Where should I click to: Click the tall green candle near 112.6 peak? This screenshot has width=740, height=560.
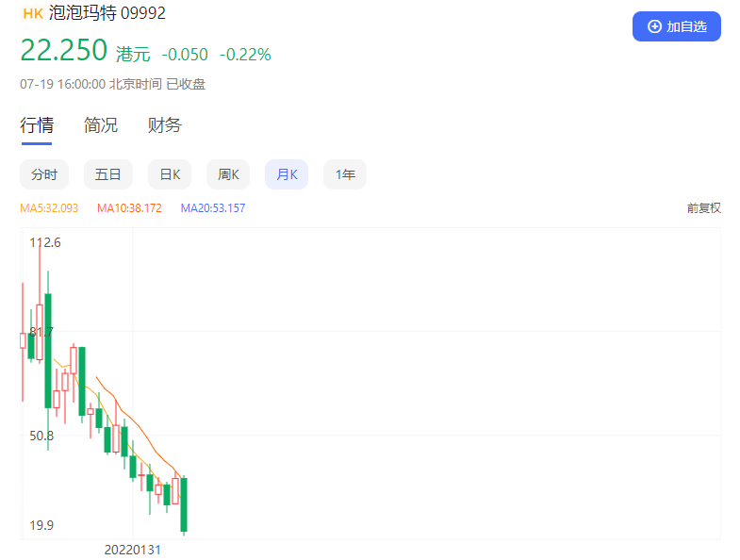tap(48, 351)
